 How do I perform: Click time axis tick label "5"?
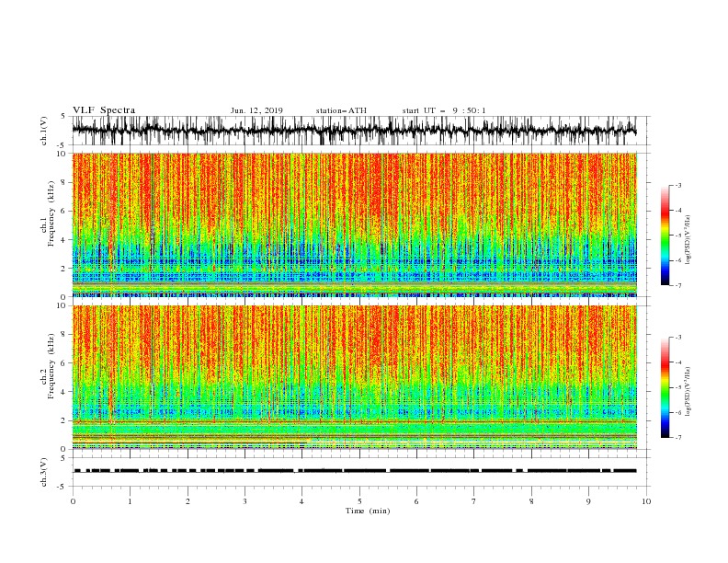click(359, 501)
